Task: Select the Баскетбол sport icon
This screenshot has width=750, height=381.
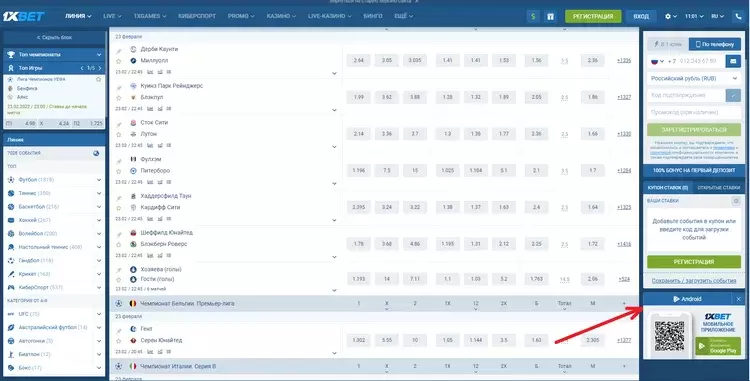Action: 11,207
